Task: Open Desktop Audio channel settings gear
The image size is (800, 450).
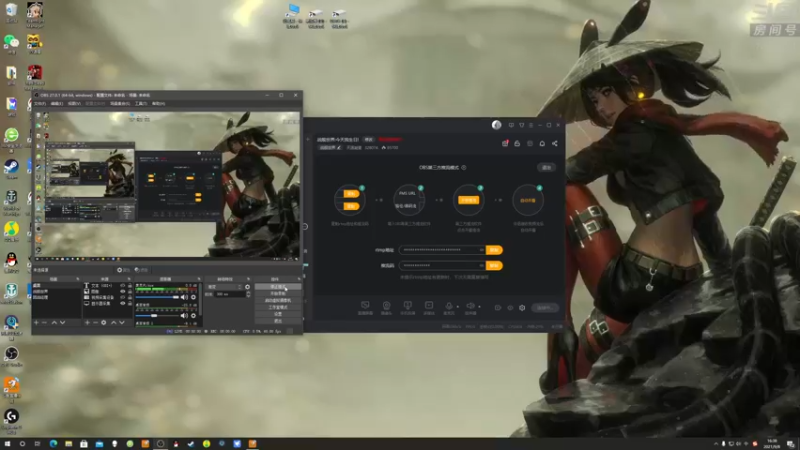Action: pos(193,316)
